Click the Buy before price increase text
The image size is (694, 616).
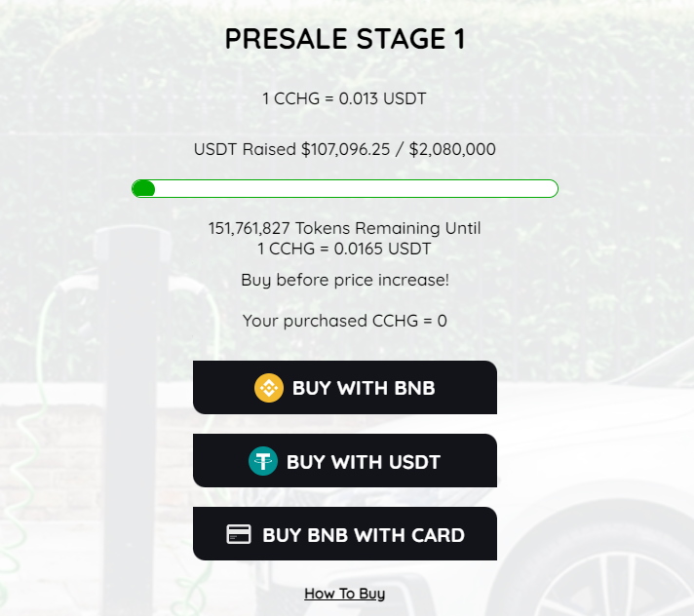click(345, 280)
